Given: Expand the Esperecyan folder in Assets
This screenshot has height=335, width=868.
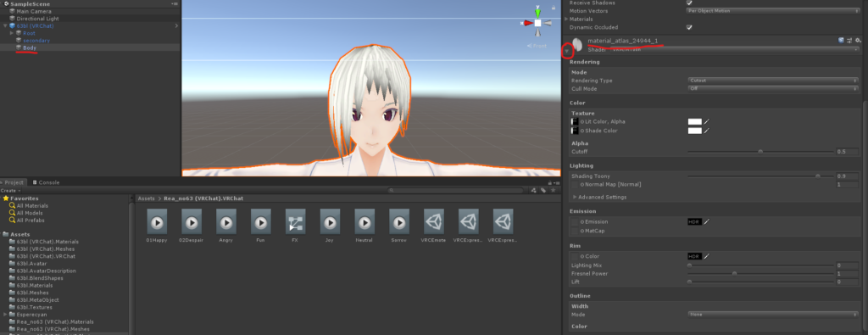Looking at the screenshot, I should [5, 315].
